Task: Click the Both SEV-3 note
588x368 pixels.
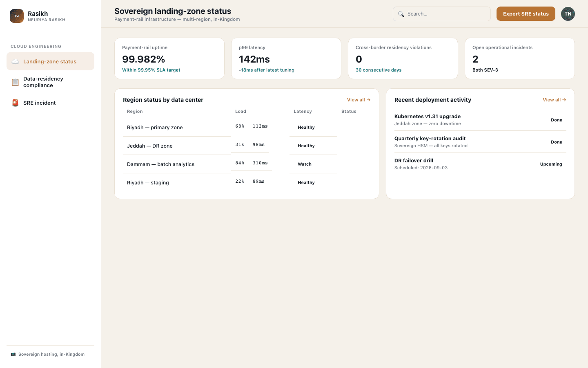Action: pos(485,70)
